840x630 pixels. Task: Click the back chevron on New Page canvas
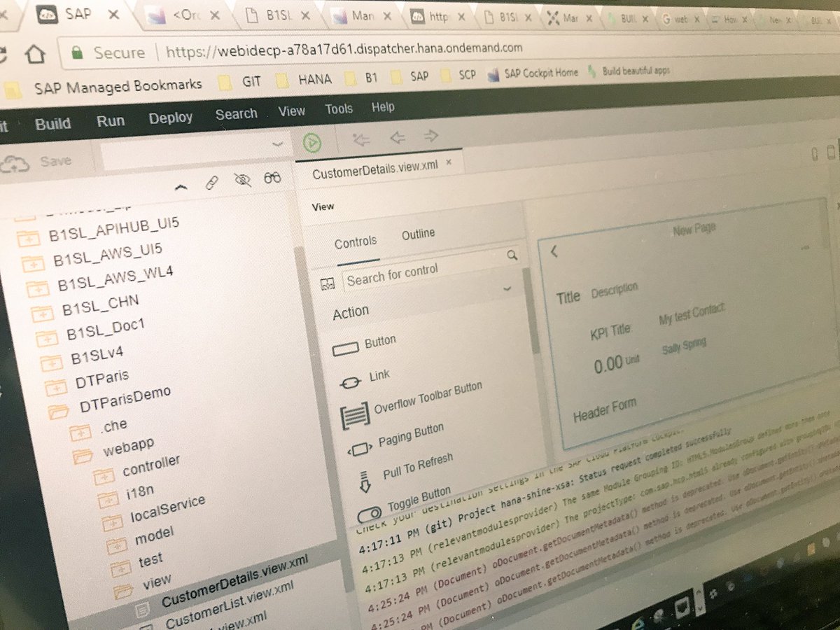click(x=554, y=251)
